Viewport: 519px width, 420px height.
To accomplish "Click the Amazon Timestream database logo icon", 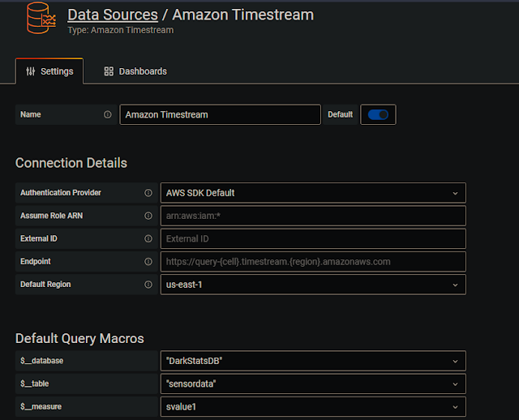I will tap(41, 18).
